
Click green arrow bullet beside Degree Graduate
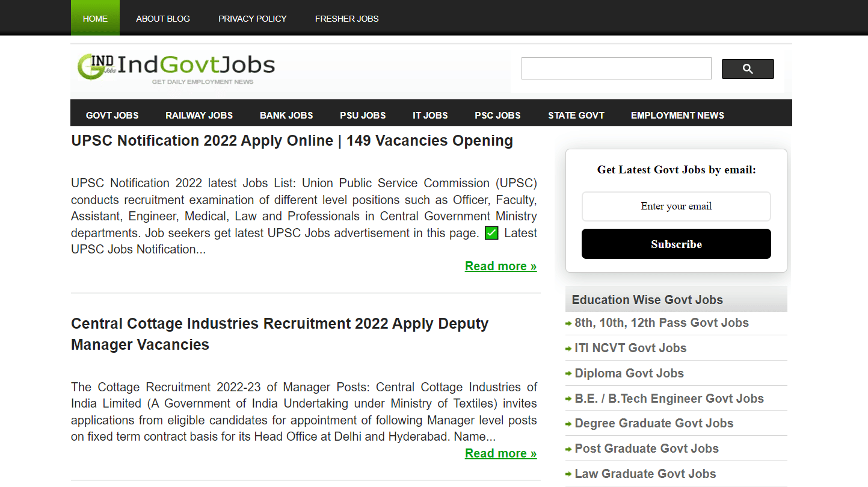click(x=568, y=424)
